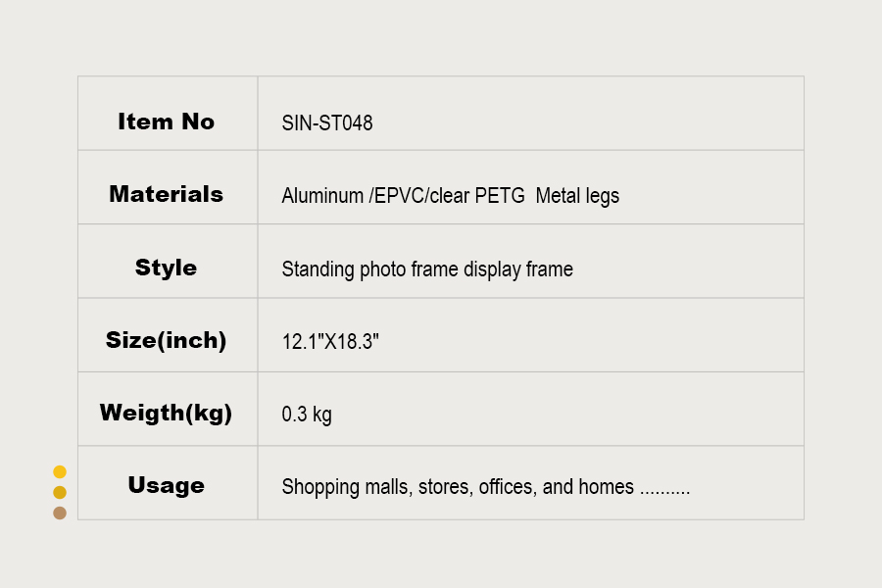Click the "Metal legs" text
Screen dimensions: 882x588
(577, 196)
